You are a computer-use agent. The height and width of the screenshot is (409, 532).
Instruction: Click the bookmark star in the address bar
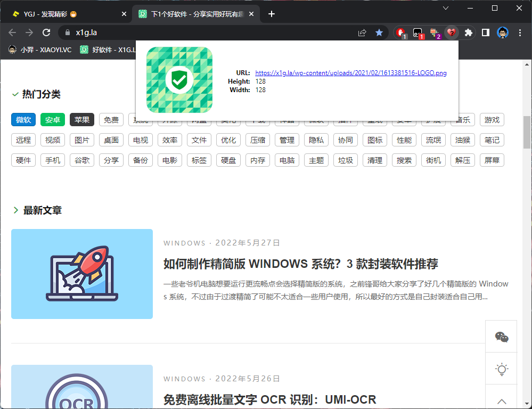(x=379, y=32)
